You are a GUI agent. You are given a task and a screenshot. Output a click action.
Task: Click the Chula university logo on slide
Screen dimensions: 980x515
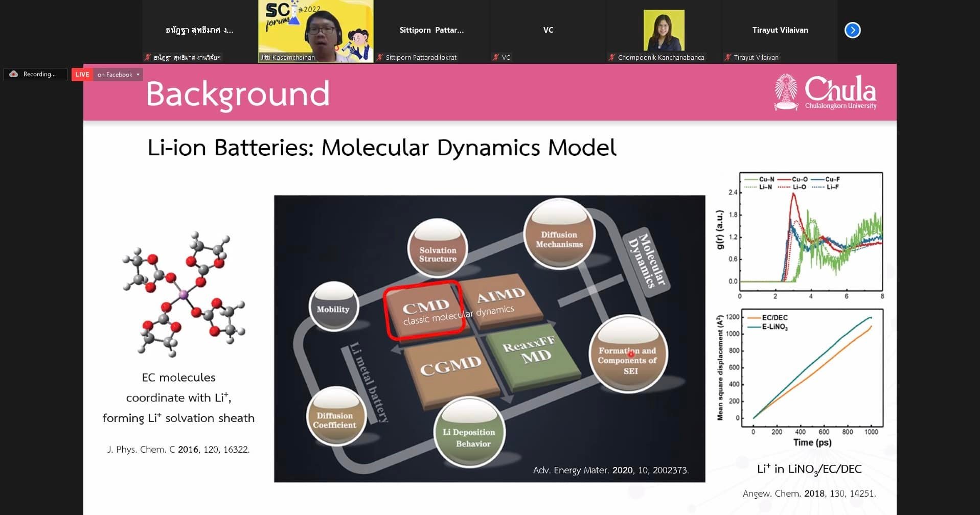point(825,92)
